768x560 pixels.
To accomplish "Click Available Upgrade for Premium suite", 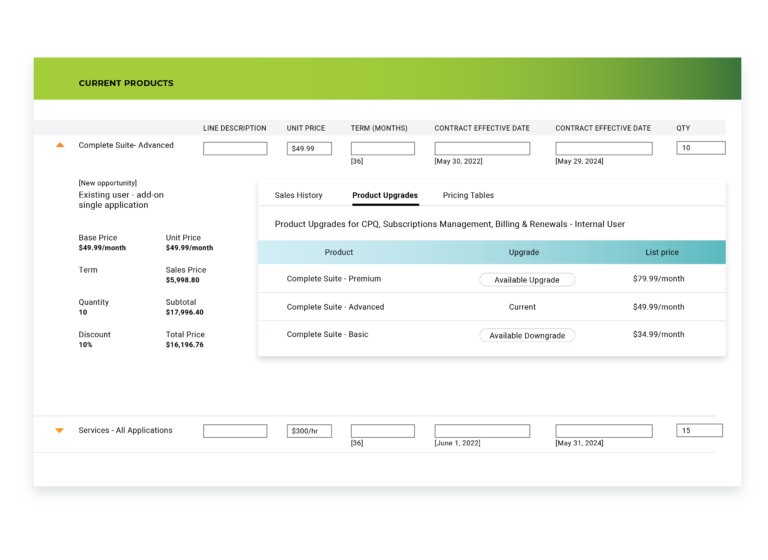I will click(x=527, y=280).
